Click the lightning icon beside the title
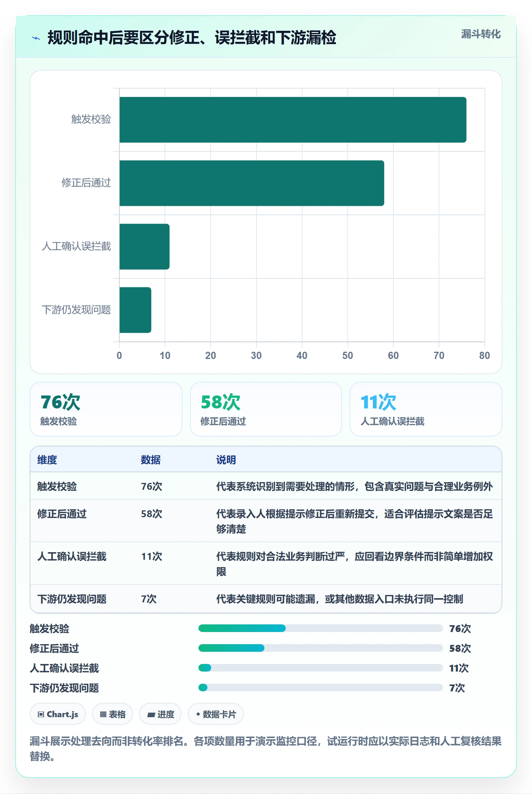This screenshot has width=532, height=794. 36,38
